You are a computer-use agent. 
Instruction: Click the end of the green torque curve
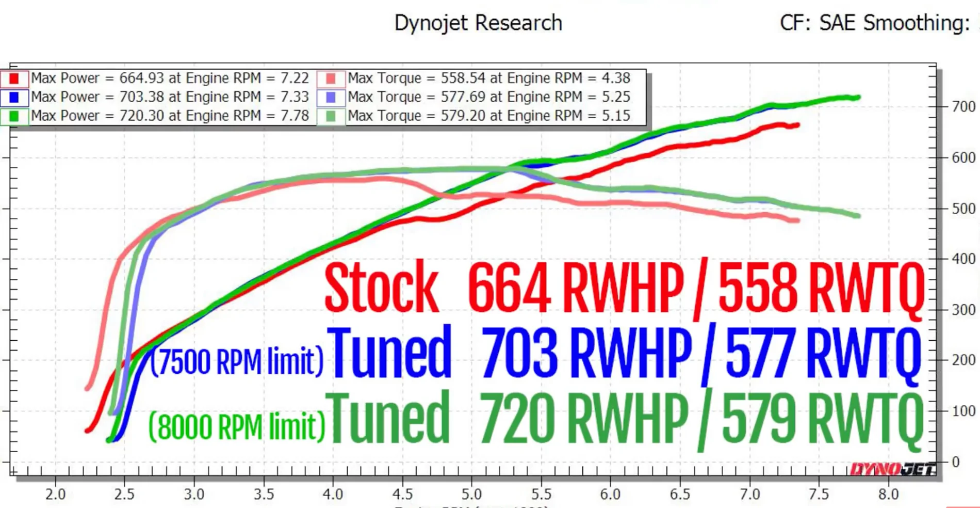[x=858, y=216]
